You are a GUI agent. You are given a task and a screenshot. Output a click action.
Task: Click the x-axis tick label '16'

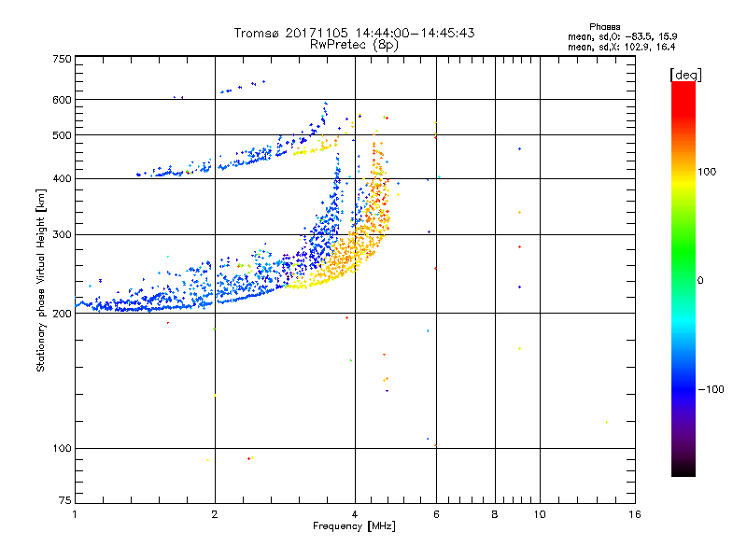click(635, 514)
